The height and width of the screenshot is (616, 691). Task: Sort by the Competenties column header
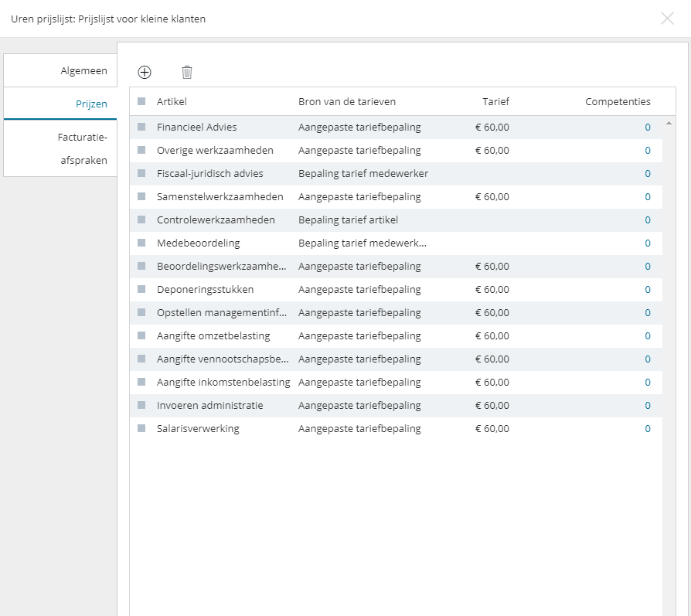click(x=618, y=101)
